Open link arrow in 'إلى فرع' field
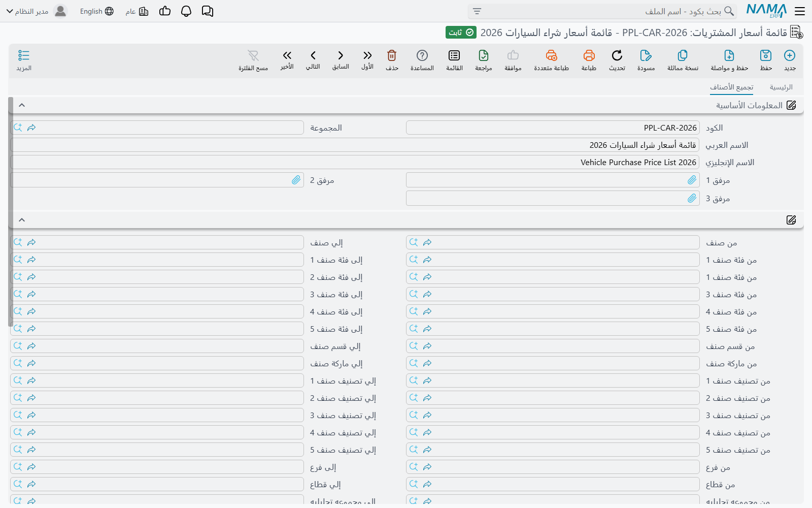The width and height of the screenshot is (812, 508). click(31, 467)
